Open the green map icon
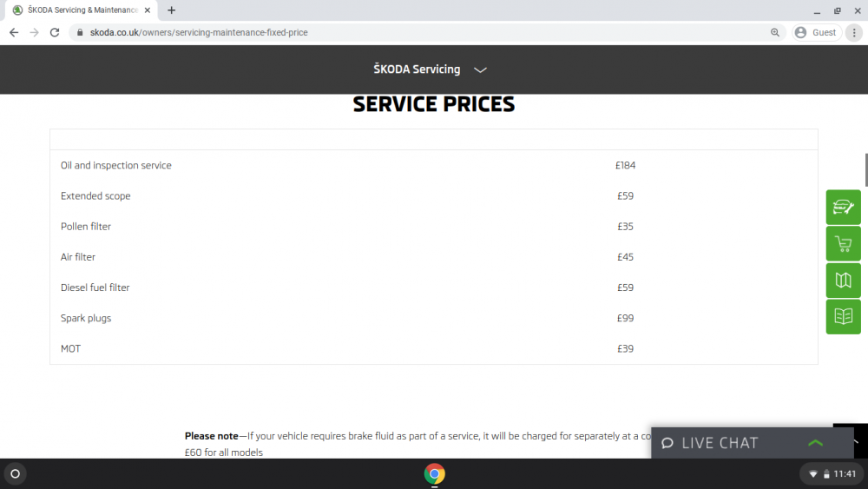 (x=843, y=281)
